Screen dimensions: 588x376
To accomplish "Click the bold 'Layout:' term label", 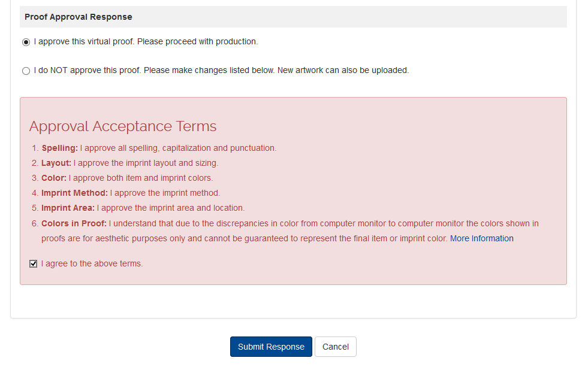I will [56, 163].
